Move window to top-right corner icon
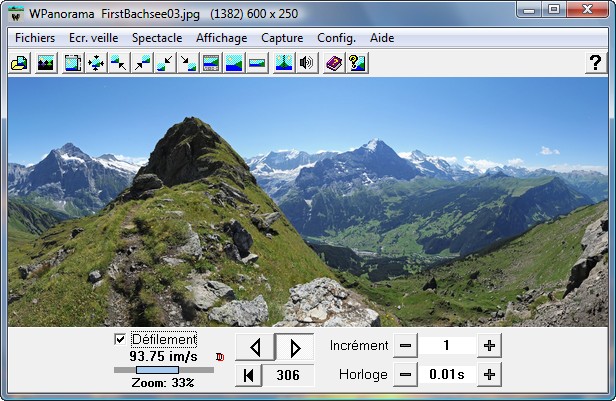616x401 pixels. tap(142, 63)
